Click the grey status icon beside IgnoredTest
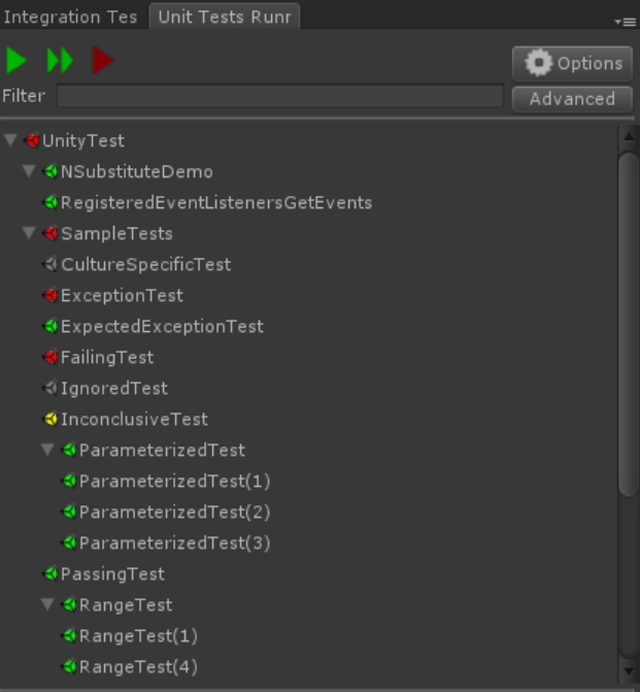The image size is (640, 692). coord(50,389)
